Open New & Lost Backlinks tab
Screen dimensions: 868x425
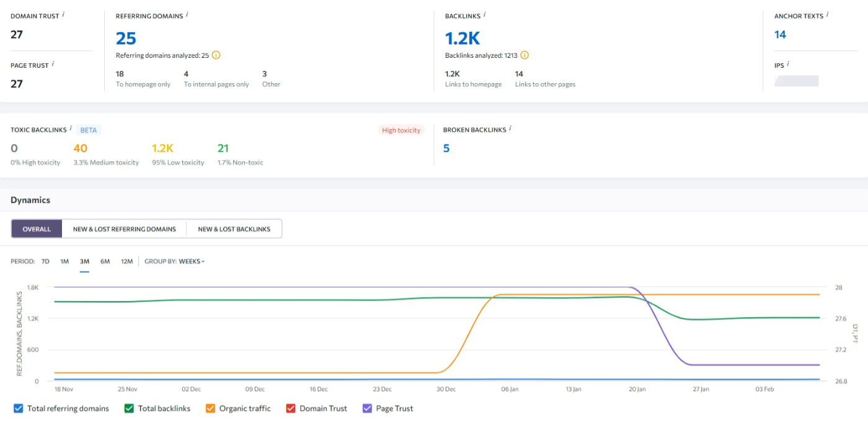[x=234, y=229]
